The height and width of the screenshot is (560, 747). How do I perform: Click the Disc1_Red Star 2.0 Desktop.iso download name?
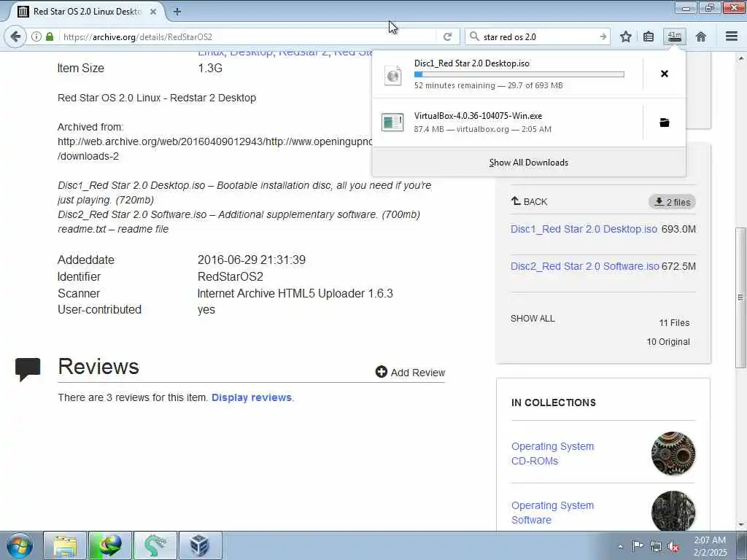pyautogui.click(x=472, y=63)
